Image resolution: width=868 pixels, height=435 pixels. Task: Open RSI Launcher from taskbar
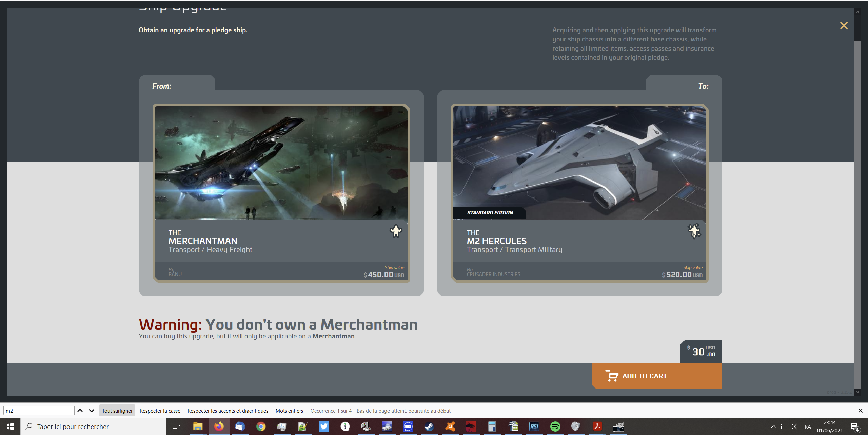coord(534,427)
